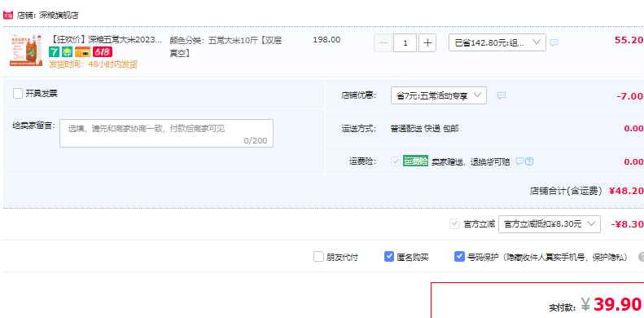Click the orange credit card badge icon
This screenshot has width=644, height=318.
pyautogui.click(x=82, y=52)
